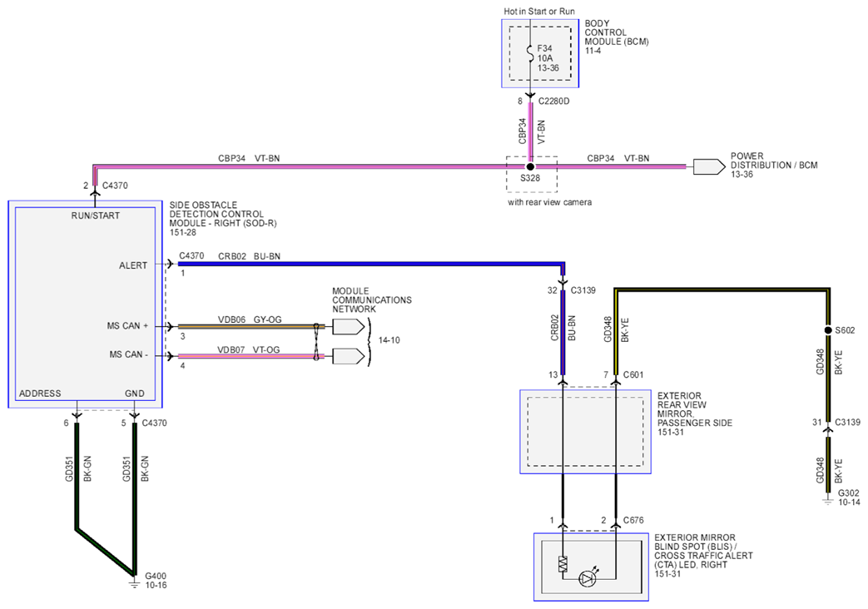Select the G400 ground symbol
The image size is (868, 609).
(133, 582)
